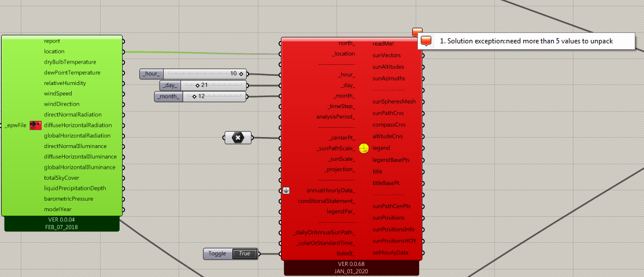Click the point parameter hexagon icon
Image resolution: width=644 pixels, height=277 pixels.
pos(238,138)
